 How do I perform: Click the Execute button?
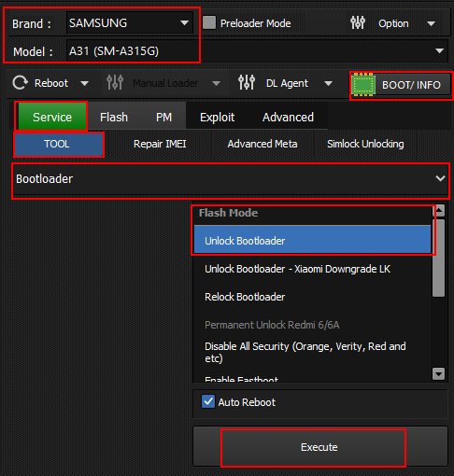[319, 447]
